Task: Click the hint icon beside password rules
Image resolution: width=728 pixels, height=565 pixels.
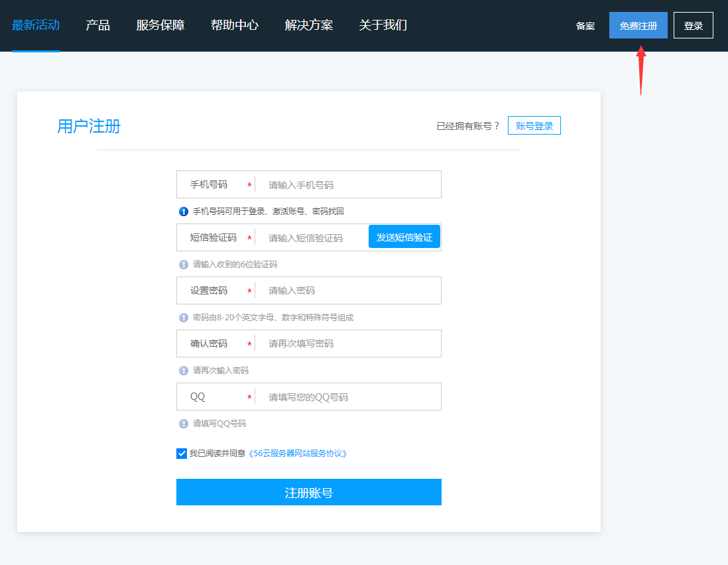Action: [x=184, y=318]
